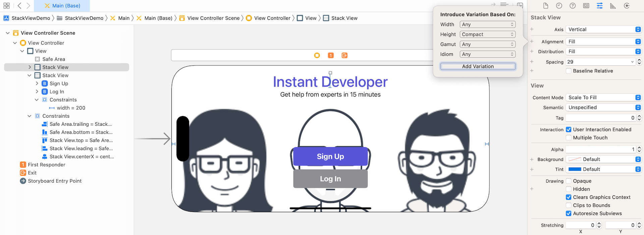Select the width = 200 constraint
644x235 pixels.
pyautogui.click(x=71, y=108)
